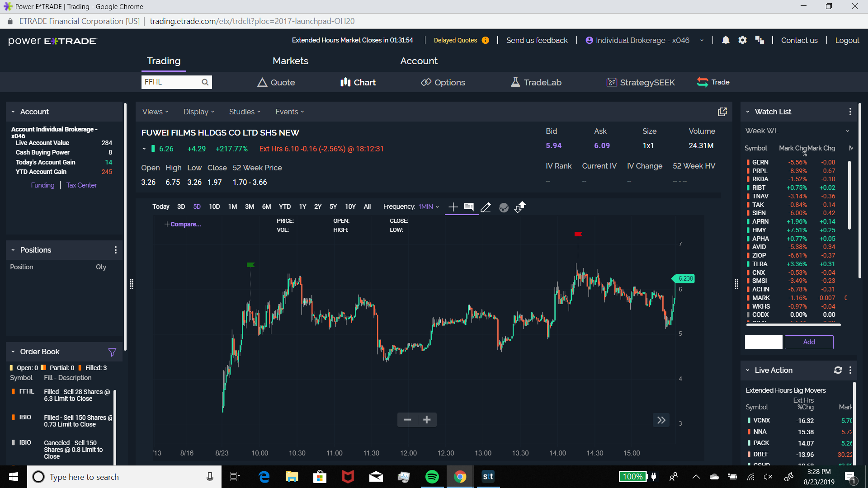The image size is (868, 488).
Task: Zoom in chart with plus button
Action: 427,420
